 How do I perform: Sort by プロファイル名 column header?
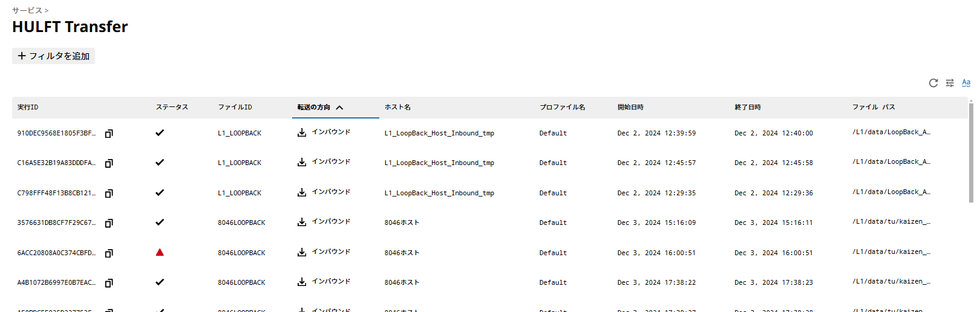point(562,107)
